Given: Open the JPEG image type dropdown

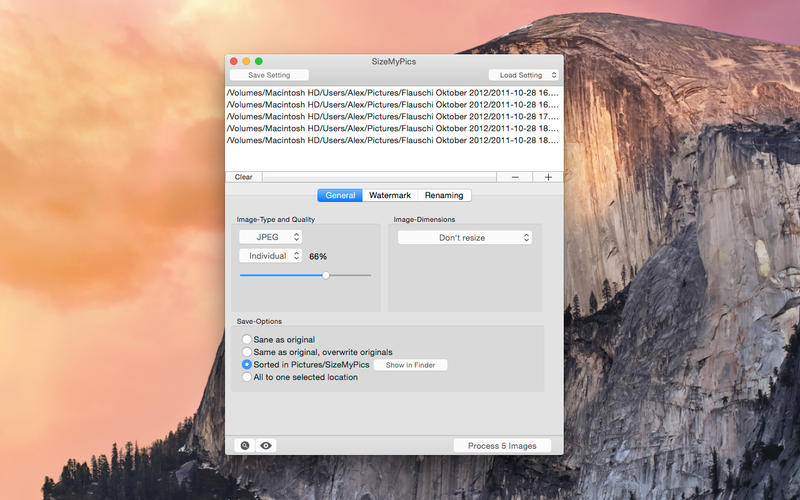Looking at the screenshot, I should [270, 237].
